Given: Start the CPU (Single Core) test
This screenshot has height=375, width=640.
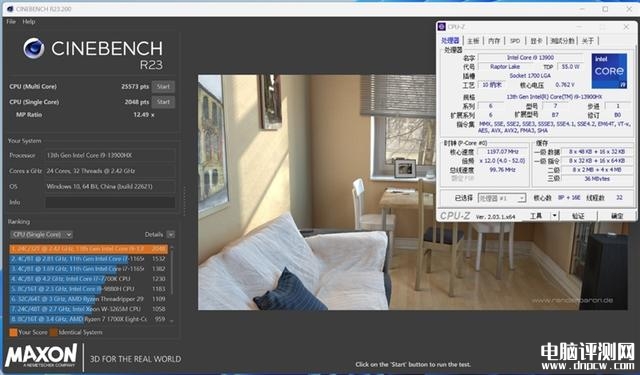Looking at the screenshot, I should click(x=163, y=102).
